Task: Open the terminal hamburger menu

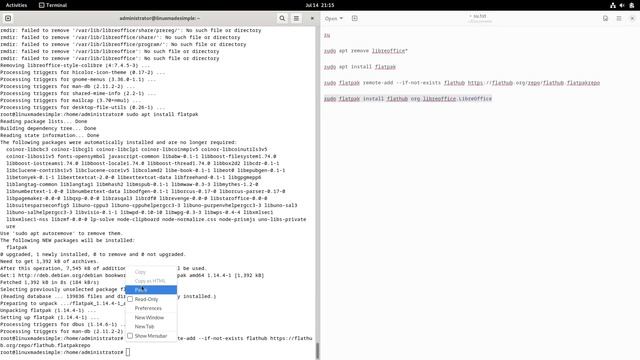Action: (x=296, y=18)
